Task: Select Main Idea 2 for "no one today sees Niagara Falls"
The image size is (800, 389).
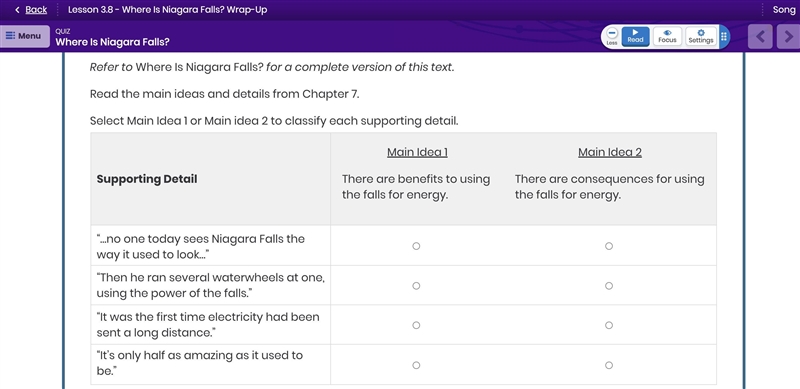Action: tap(609, 246)
